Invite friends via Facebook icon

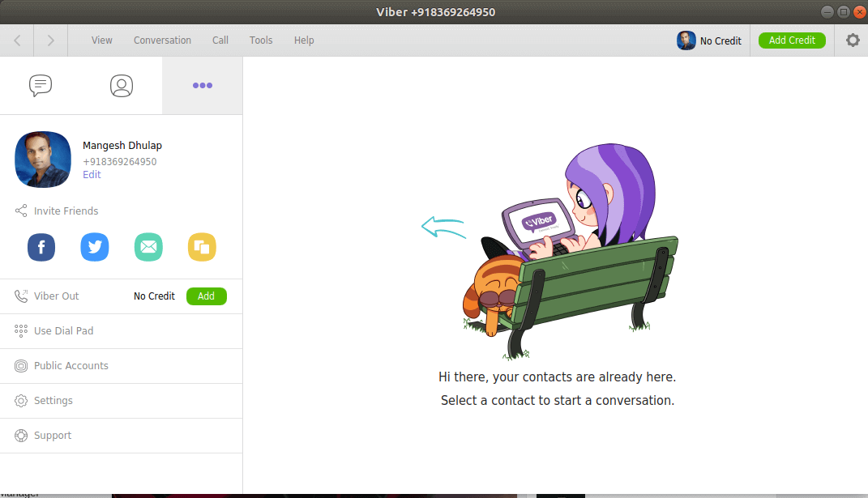click(41, 247)
